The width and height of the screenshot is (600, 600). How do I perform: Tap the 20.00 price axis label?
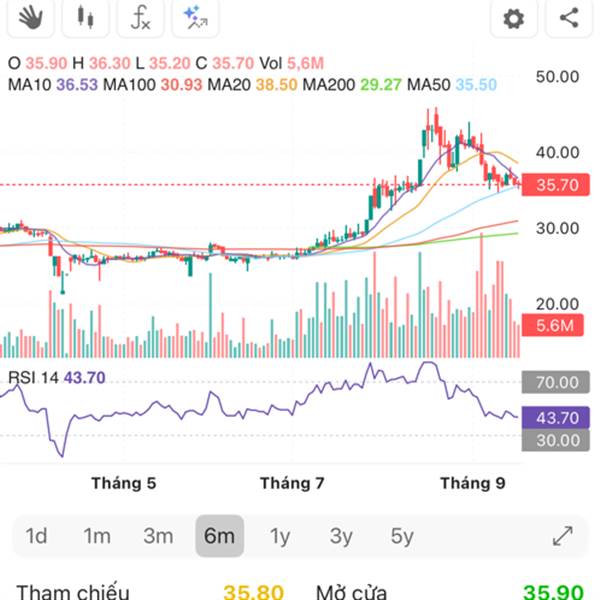pyautogui.click(x=557, y=304)
